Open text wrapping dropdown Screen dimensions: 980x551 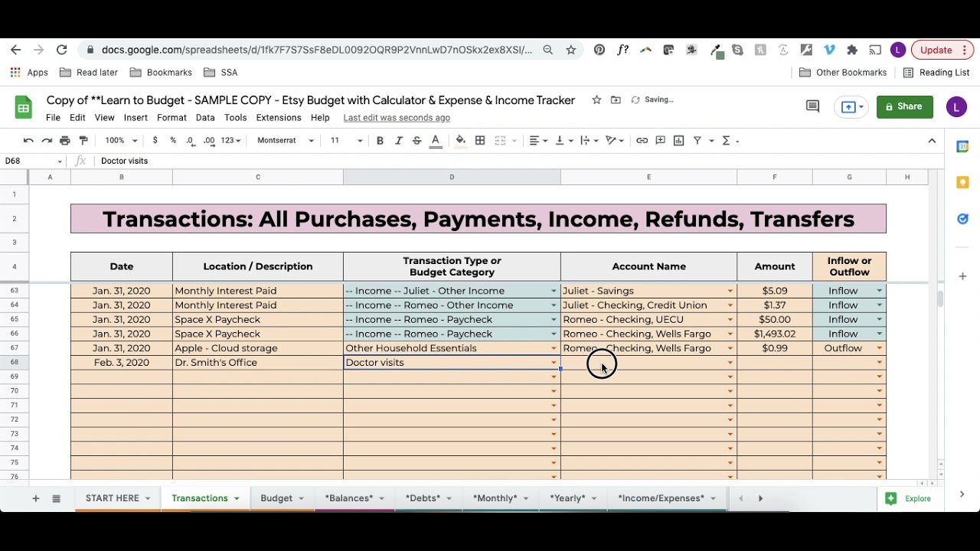tap(590, 141)
